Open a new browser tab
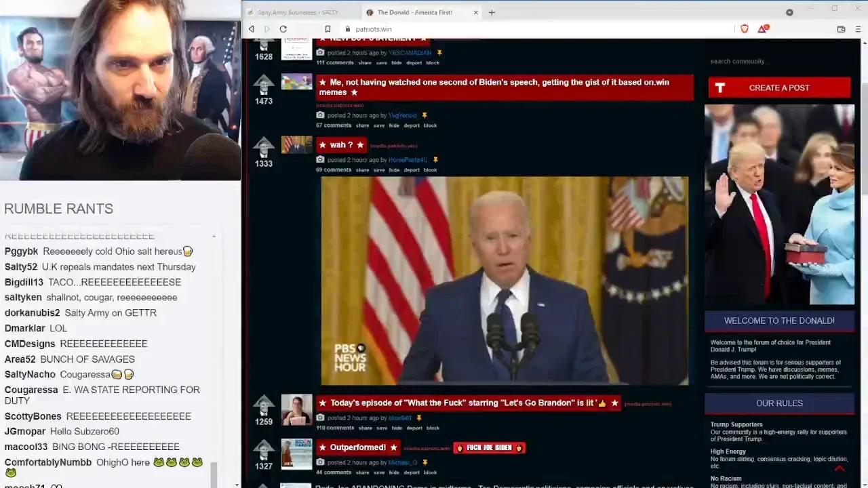Screen dimensions: 868x488 [492, 12]
